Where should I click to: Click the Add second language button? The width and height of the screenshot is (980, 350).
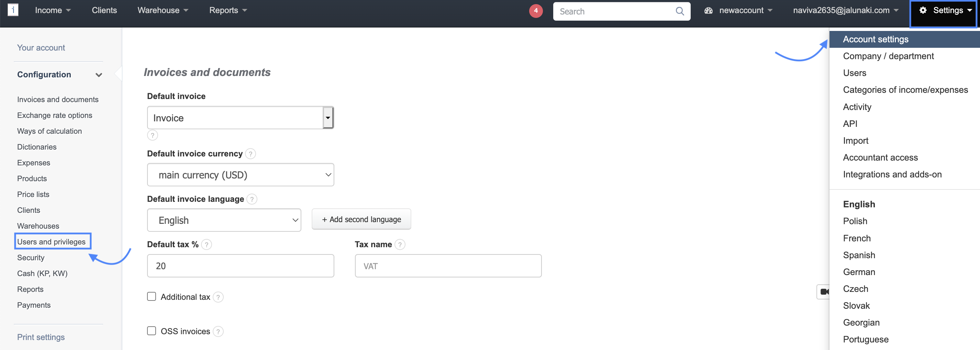(x=361, y=219)
